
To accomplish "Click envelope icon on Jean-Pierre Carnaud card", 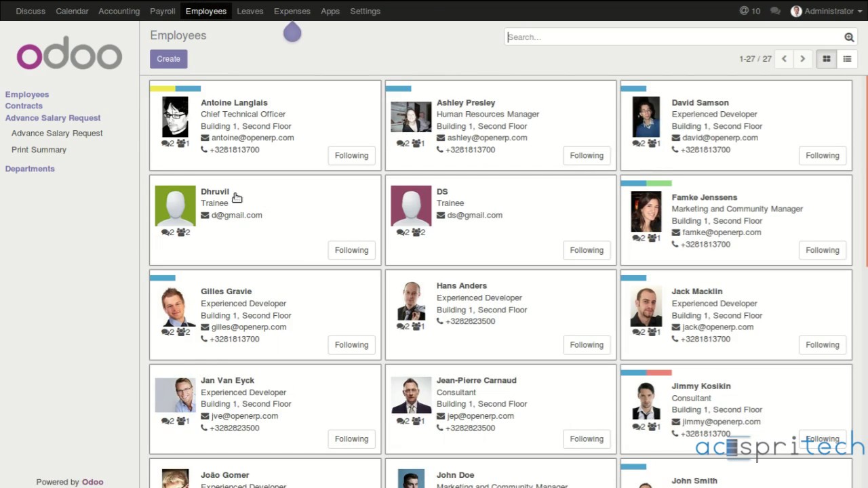I will pos(441,416).
